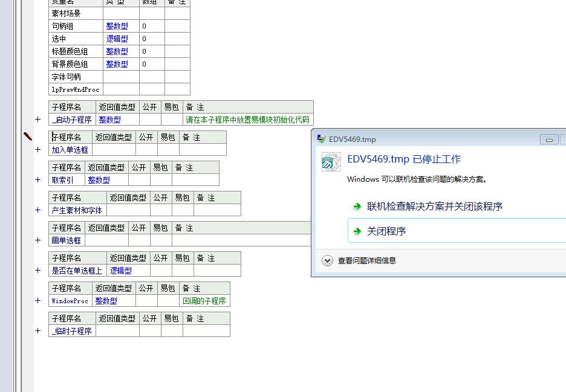This screenshot has width=566, height=392.
Task: Click the 产生素材和字体 subroutine name
Action: [77, 210]
